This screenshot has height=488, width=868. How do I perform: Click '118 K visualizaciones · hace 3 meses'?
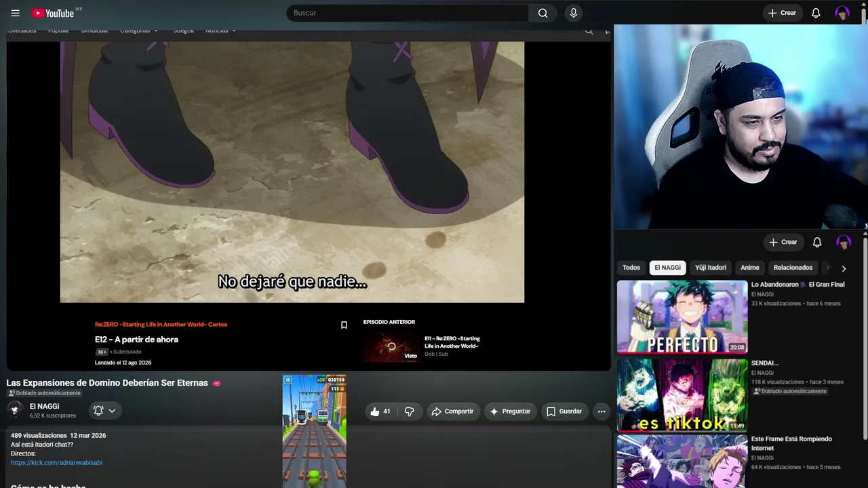click(x=797, y=382)
